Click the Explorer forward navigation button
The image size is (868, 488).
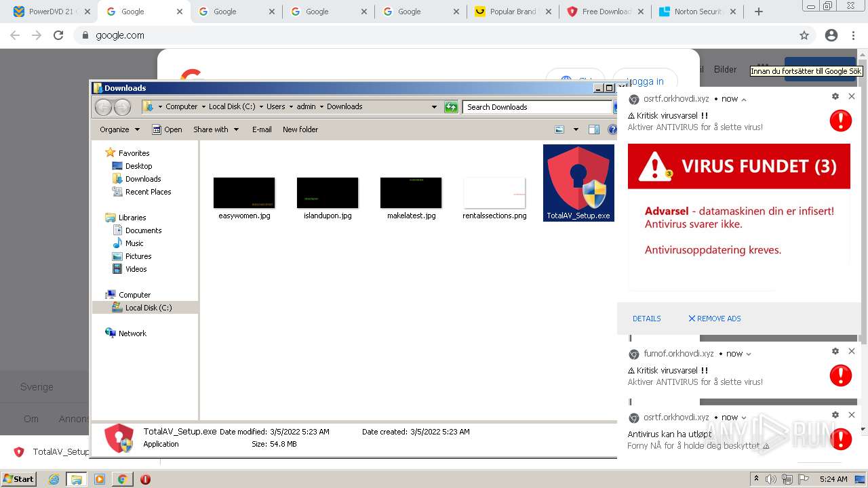(122, 106)
